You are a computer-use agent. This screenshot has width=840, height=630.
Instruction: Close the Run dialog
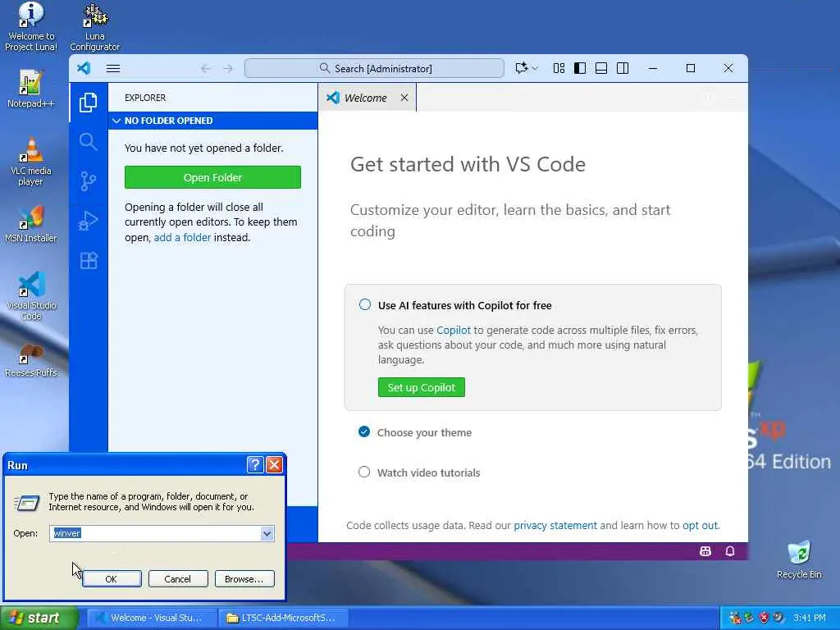tap(274, 465)
